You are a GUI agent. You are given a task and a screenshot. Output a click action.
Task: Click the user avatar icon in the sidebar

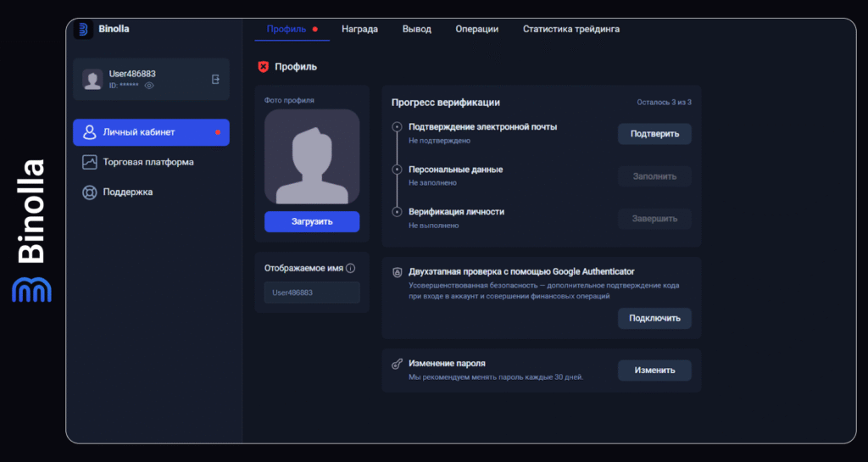pyautogui.click(x=92, y=80)
